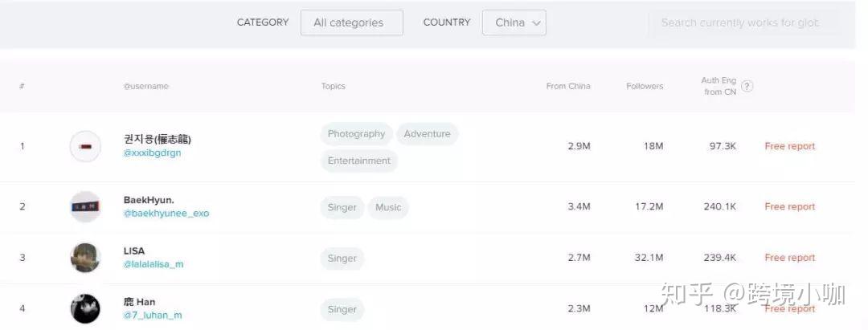Open the @7_luhan_m username link
This screenshot has height=330, width=868.
pyautogui.click(x=153, y=316)
